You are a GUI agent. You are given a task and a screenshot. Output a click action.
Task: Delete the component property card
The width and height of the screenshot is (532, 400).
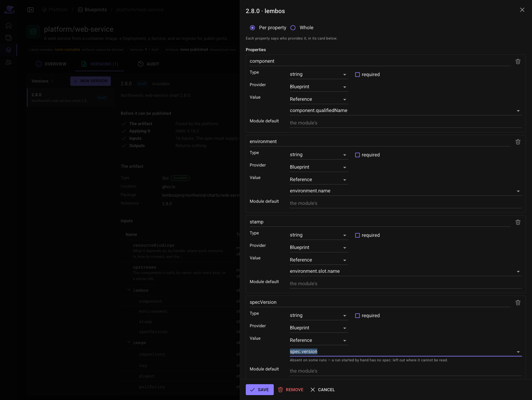point(518,61)
